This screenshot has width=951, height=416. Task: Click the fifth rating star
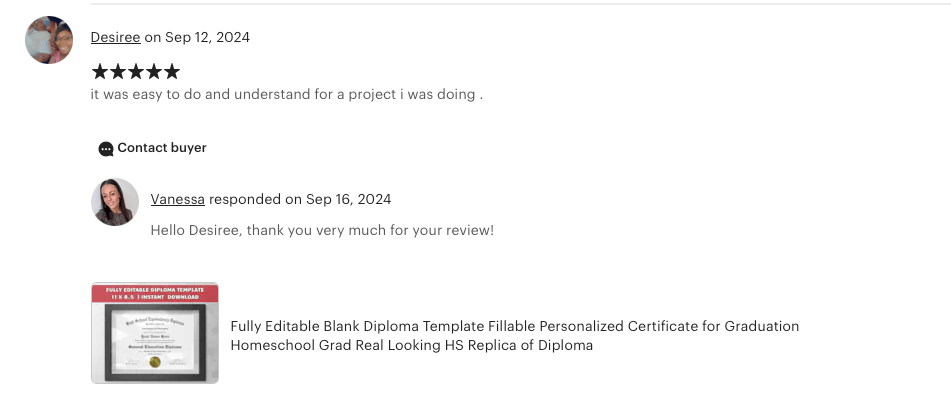tap(172, 72)
